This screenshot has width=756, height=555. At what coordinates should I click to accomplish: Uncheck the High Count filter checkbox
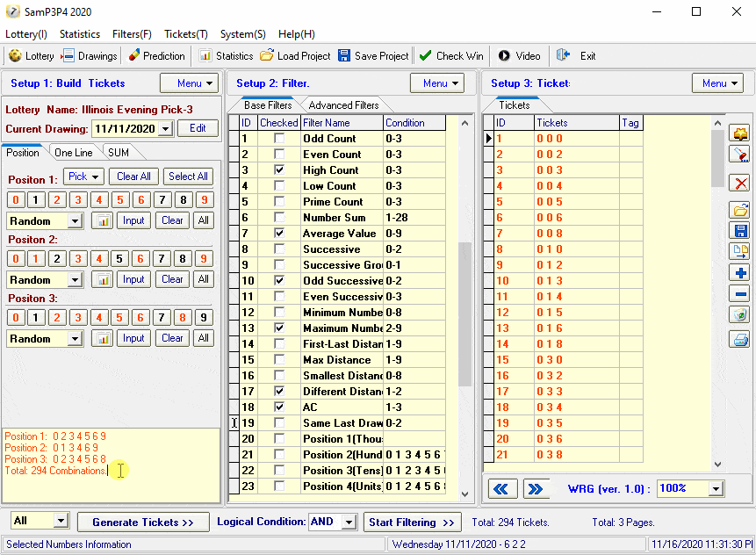(x=279, y=169)
